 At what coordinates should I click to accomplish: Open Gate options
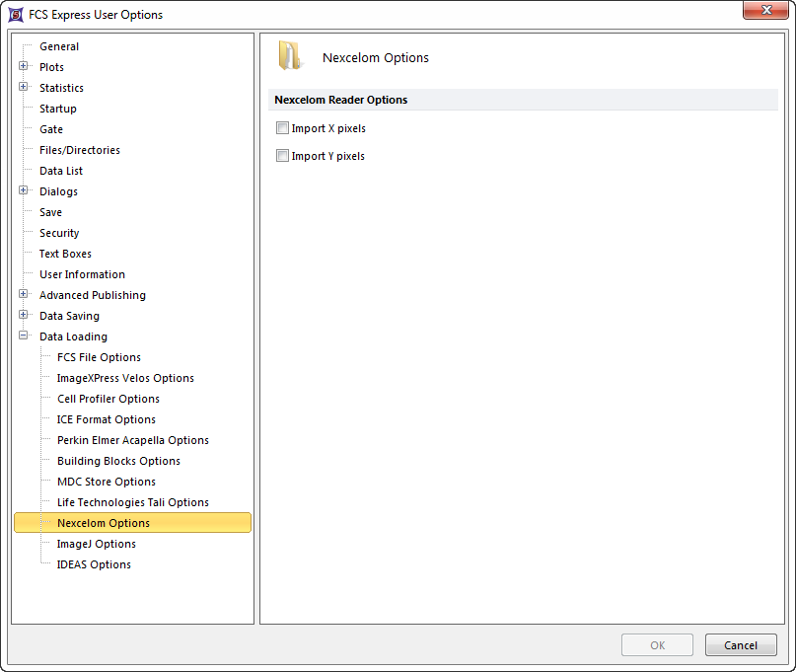[50, 129]
